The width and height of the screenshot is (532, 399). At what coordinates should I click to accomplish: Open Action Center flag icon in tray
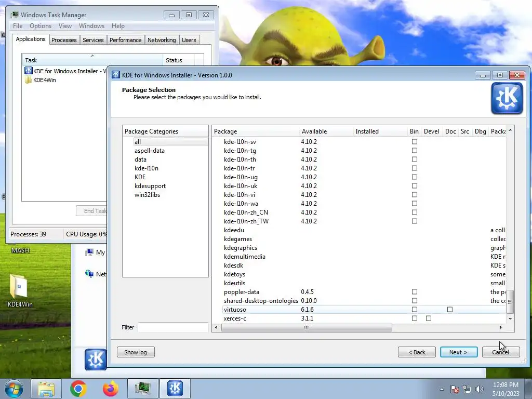tap(455, 389)
